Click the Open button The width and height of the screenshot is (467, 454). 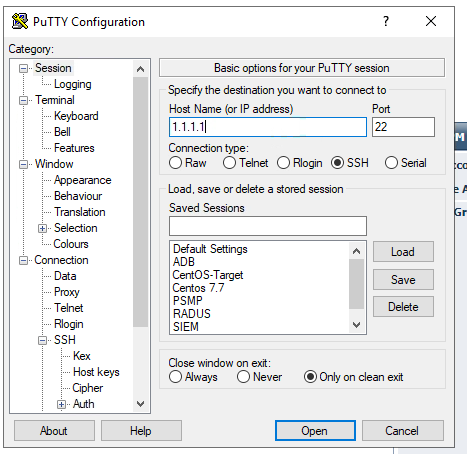click(x=315, y=431)
